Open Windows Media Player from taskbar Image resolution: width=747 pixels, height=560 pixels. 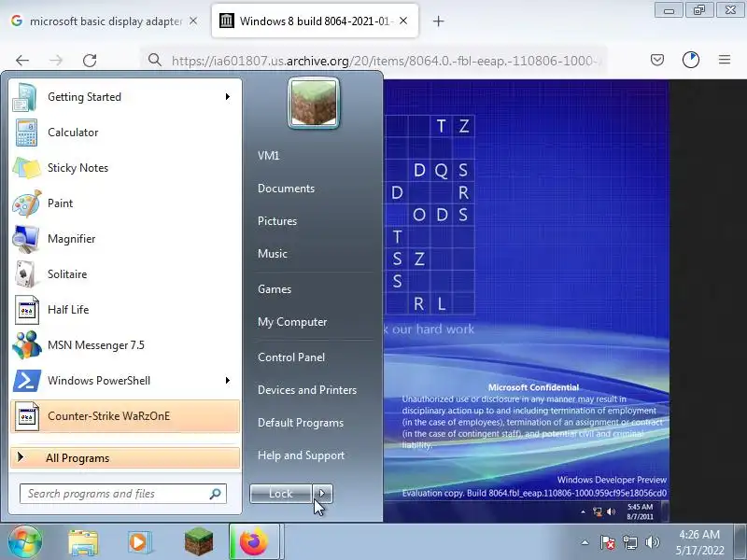(139, 542)
